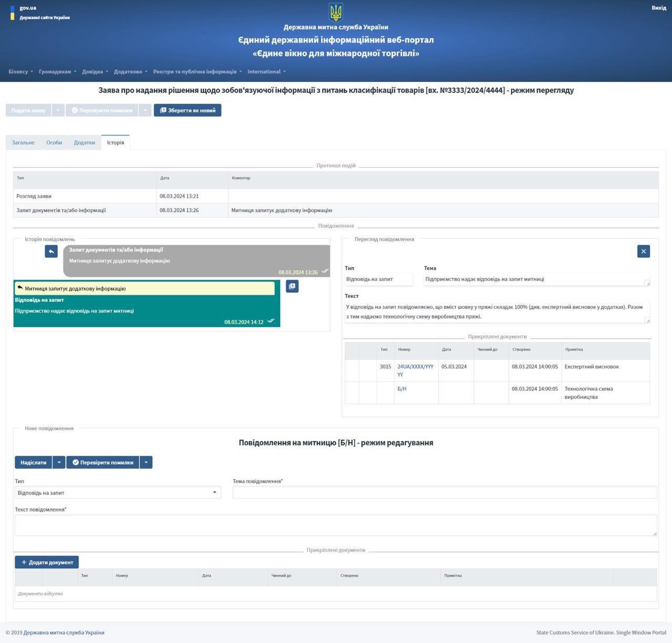Image resolution: width=672 pixels, height=643 pixels.
Task: Click resize handle of Текст повідомлення textarea
Action: pyautogui.click(x=654, y=533)
